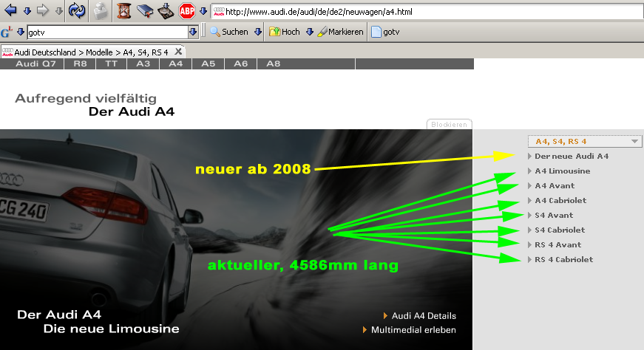Open the A4, S4, RS 4 model dropdown
Screen dimensions: 644x350
584,141
